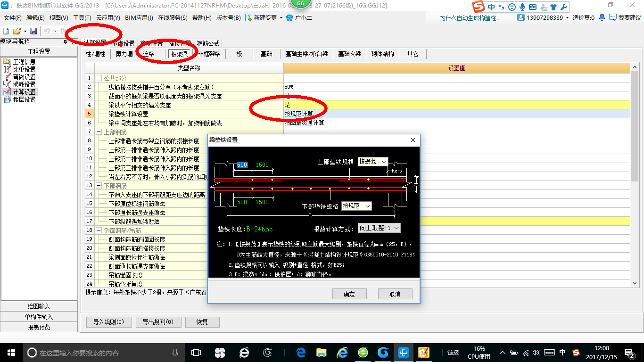The image size is (644, 362).
Task: Click the user account avatar icon
Action: coord(521,17)
